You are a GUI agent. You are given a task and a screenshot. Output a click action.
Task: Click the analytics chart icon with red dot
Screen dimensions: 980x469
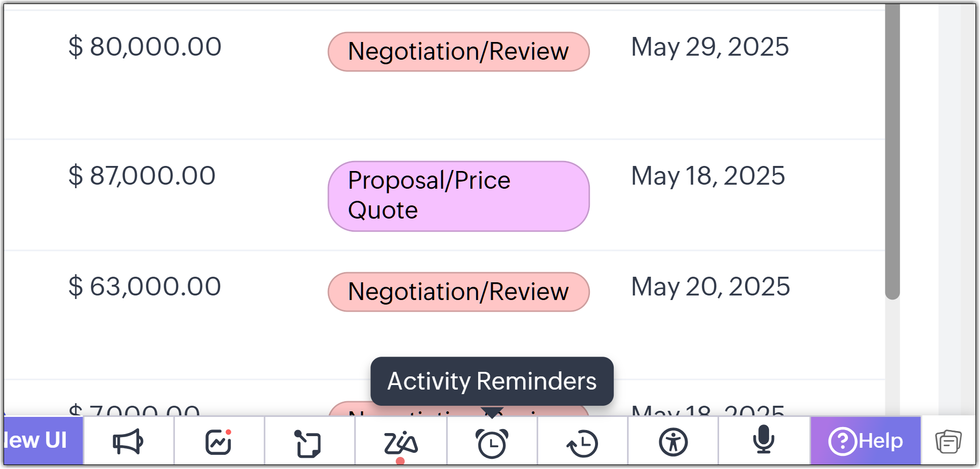pyautogui.click(x=219, y=442)
